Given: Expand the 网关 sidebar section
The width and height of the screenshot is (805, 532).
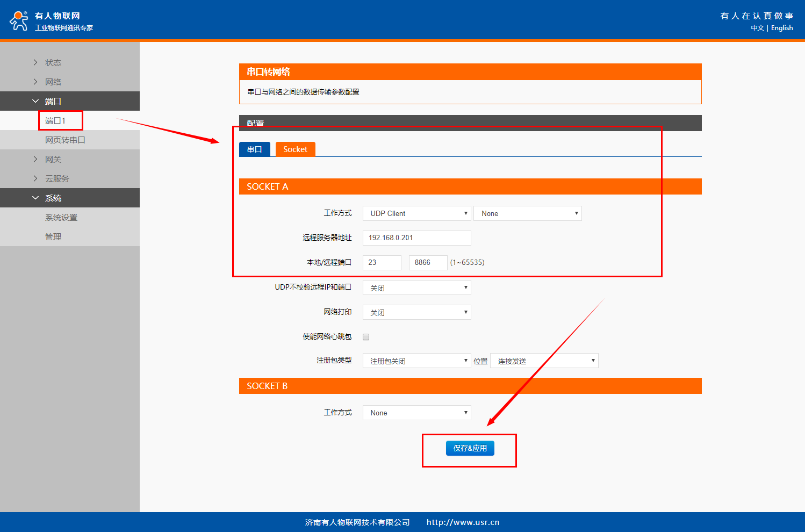Looking at the screenshot, I should tap(53, 160).
